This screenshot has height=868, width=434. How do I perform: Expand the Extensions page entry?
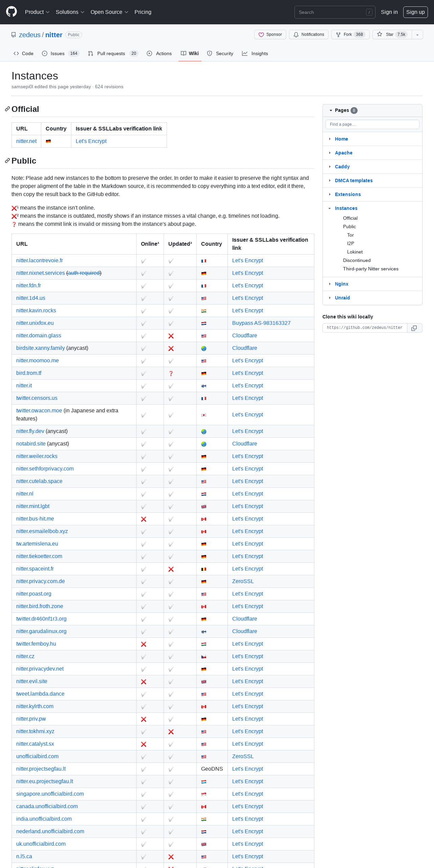tap(330, 194)
